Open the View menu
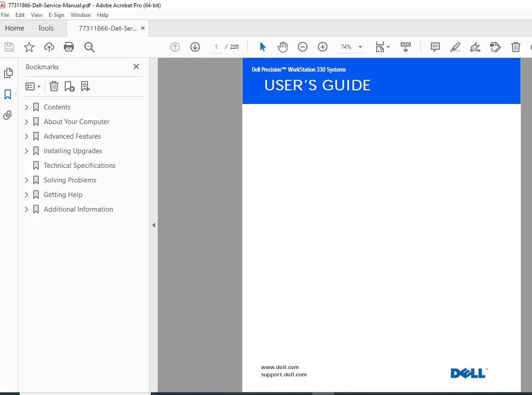The image size is (532, 395). point(36,15)
